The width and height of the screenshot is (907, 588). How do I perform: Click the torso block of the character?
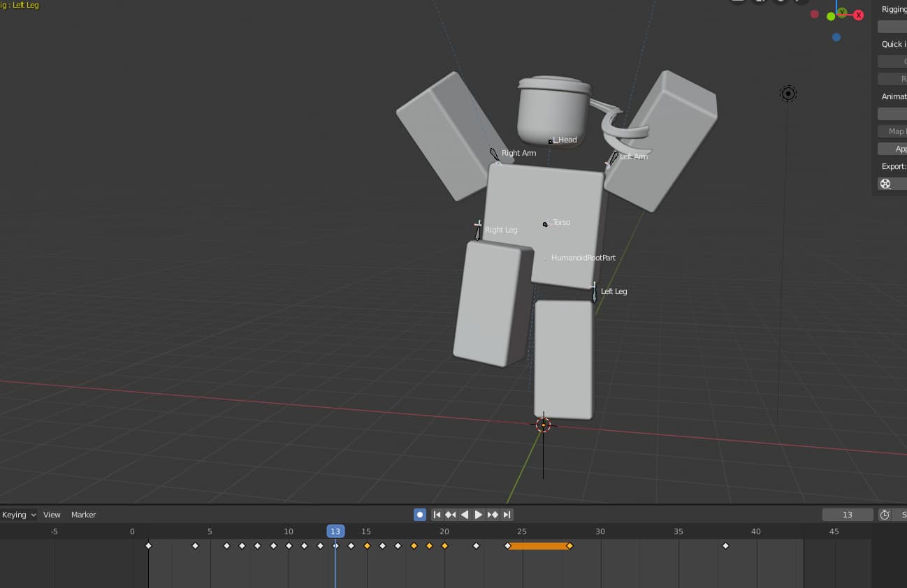(x=544, y=223)
